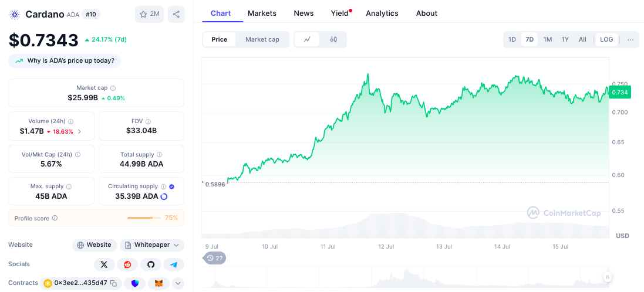Open the Yield tab

[340, 13]
